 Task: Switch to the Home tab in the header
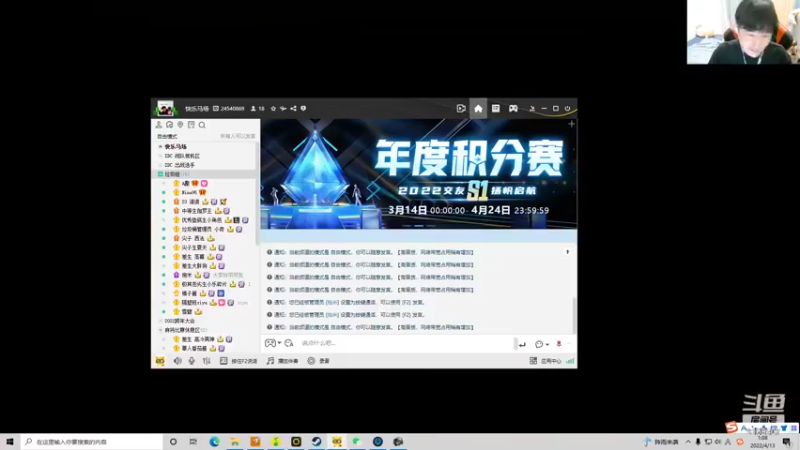478,108
